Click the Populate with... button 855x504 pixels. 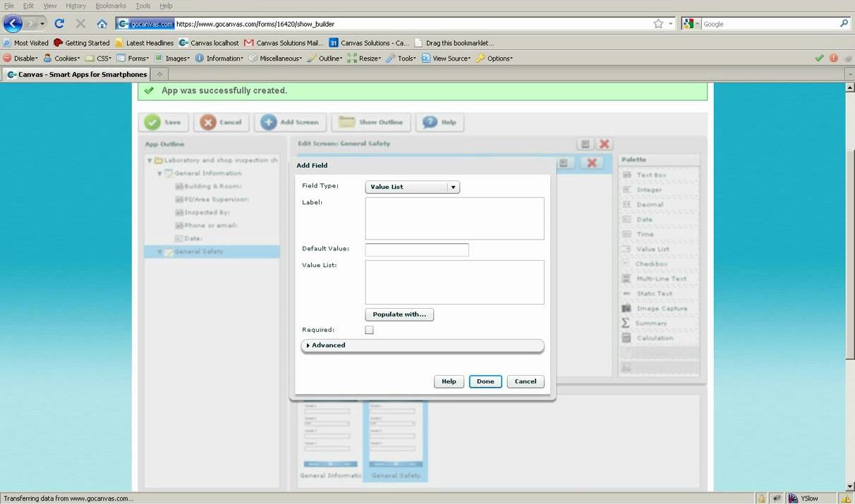(x=399, y=314)
